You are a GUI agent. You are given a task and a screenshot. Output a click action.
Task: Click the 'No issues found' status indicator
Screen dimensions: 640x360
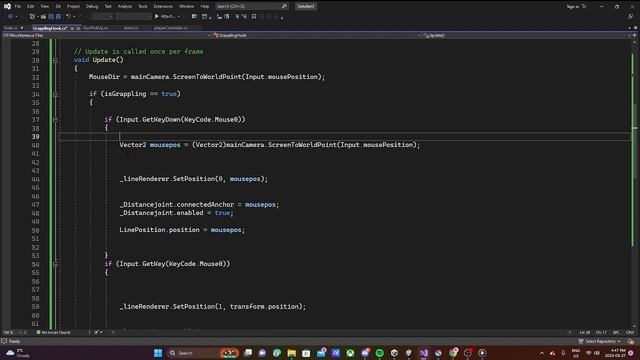(53, 333)
